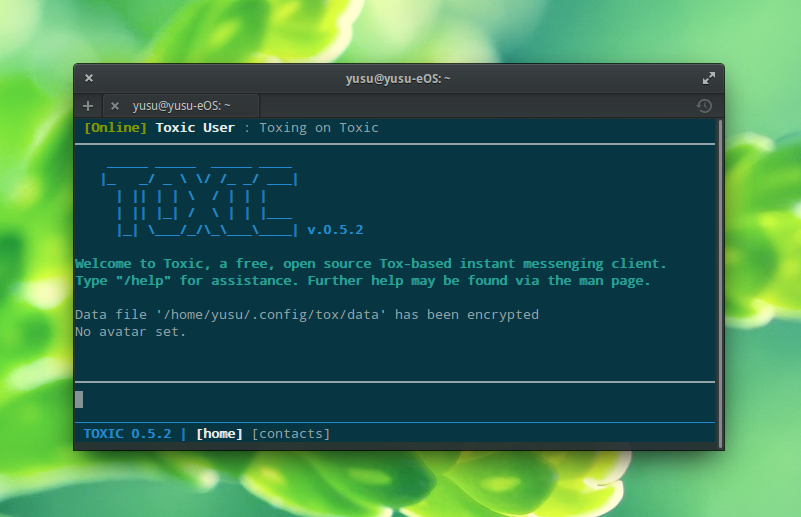This screenshot has height=517, width=801.
Task: Close the terminal window
Action: pos(89,78)
